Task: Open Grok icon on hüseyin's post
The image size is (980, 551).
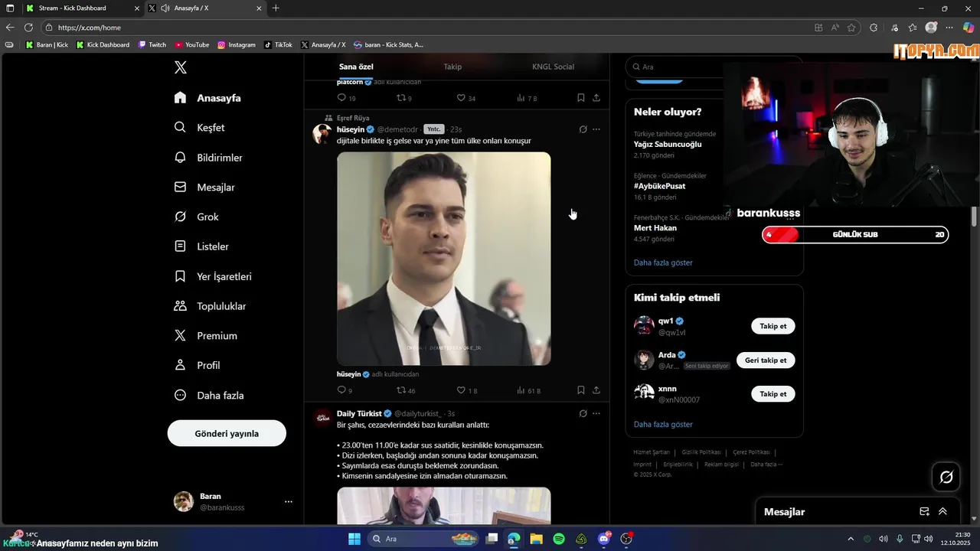Action: 583,129
